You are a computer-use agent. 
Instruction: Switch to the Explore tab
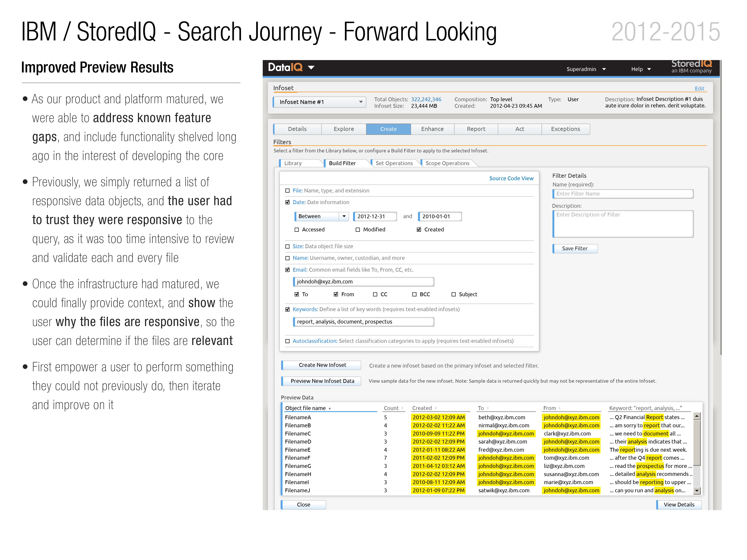click(x=344, y=129)
